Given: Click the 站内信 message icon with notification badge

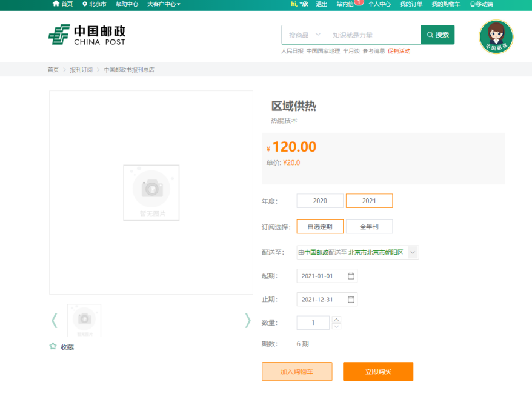Looking at the screenshot, I should 345,4.
